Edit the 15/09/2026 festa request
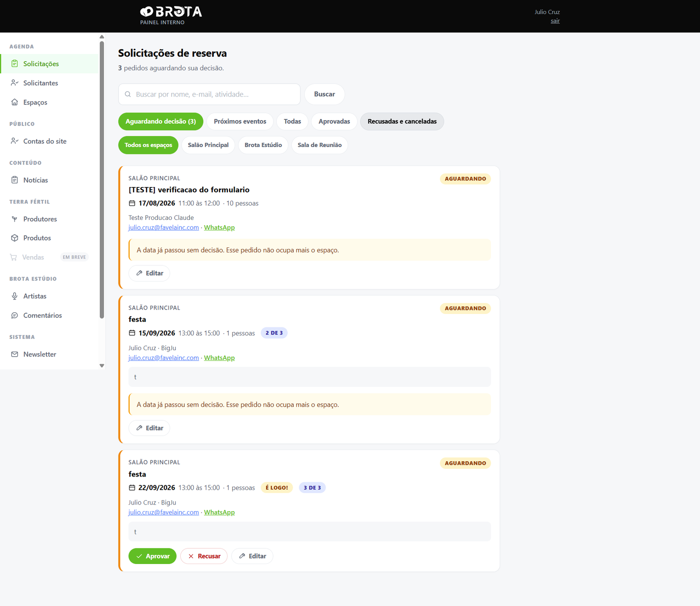Image resolution: width=700 pixels, height=606 pixels. coord(149,428)
